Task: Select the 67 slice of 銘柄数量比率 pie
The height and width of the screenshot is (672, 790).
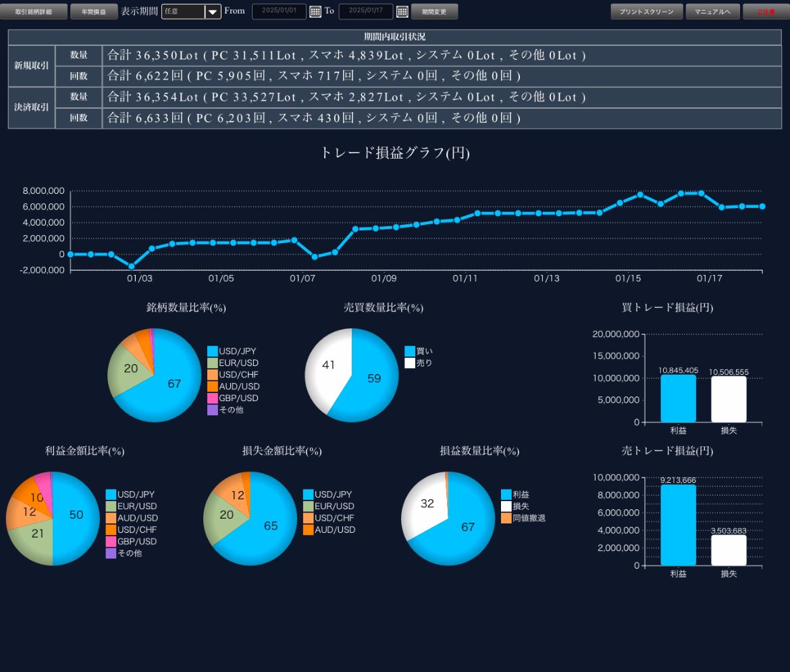Action: pyautogui.click(x=174, y=386)
